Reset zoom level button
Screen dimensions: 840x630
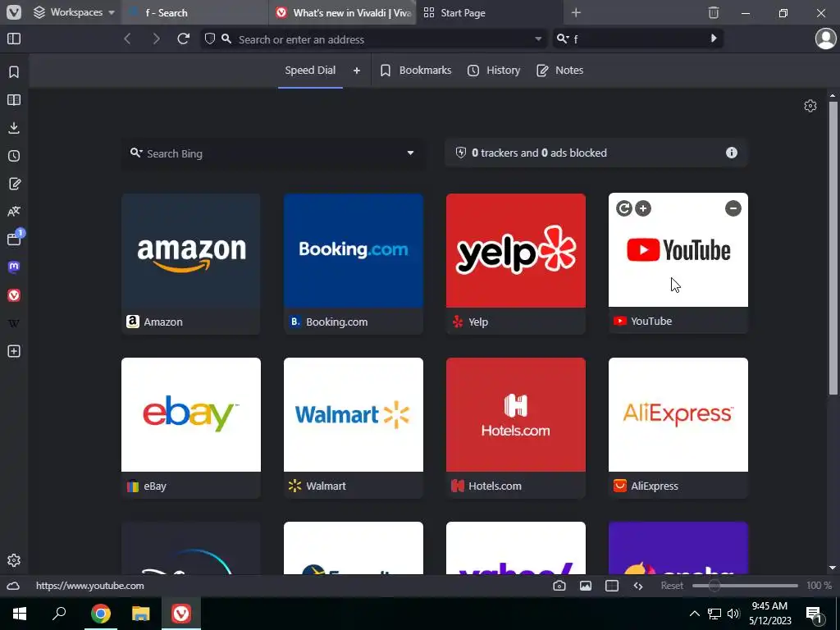coord(672,586)
